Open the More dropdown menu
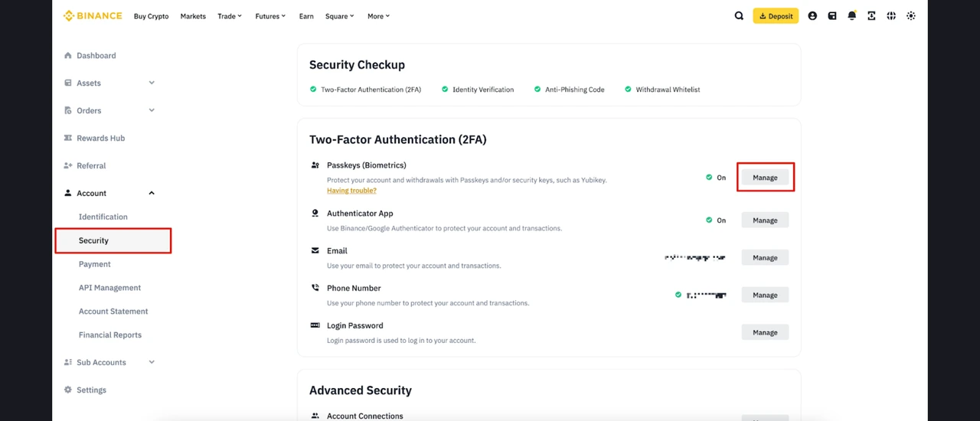 tap(379, 16)
